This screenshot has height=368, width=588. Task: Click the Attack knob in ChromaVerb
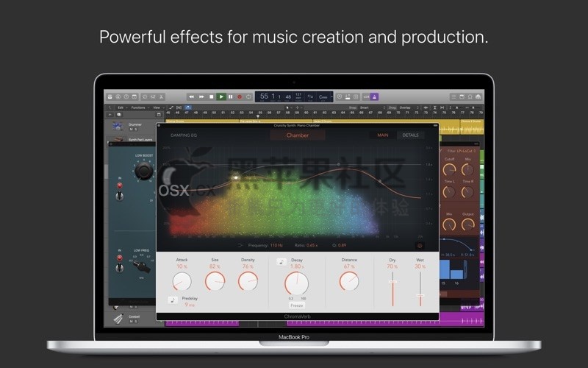click(182, 281)
